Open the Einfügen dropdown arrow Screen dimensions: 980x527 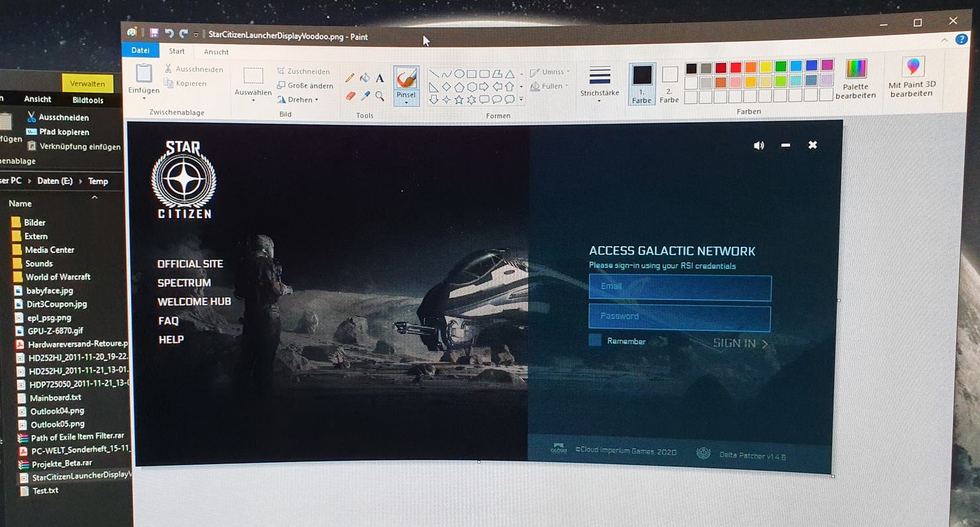(144, 99)
